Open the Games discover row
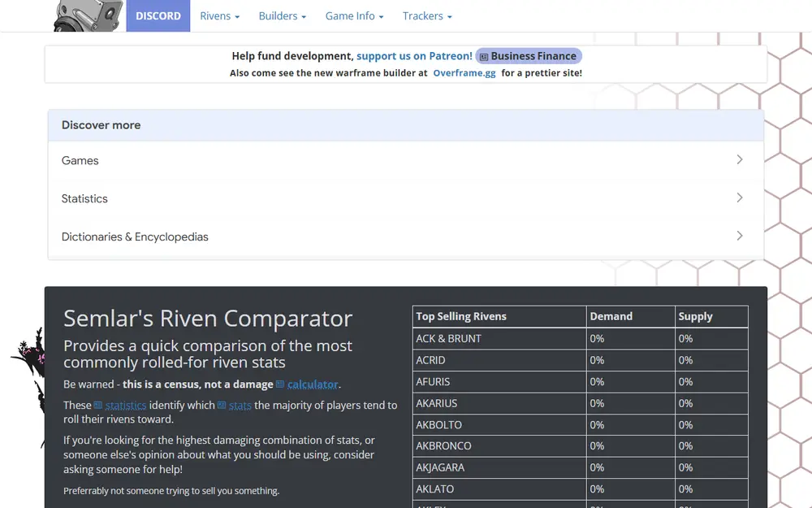Viewport: 812px width, 508px height. point(405,160)
